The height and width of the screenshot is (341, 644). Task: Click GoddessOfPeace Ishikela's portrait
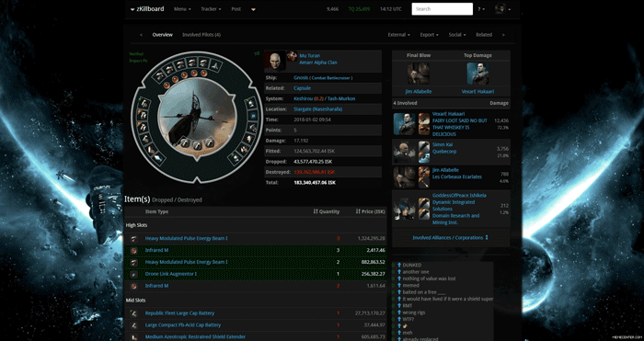tap(404, 209)
